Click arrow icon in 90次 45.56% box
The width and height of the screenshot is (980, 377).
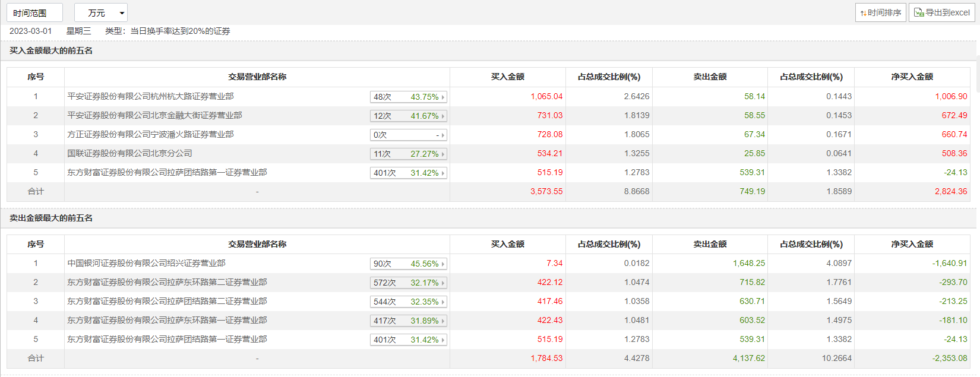[x=442, y=264]
